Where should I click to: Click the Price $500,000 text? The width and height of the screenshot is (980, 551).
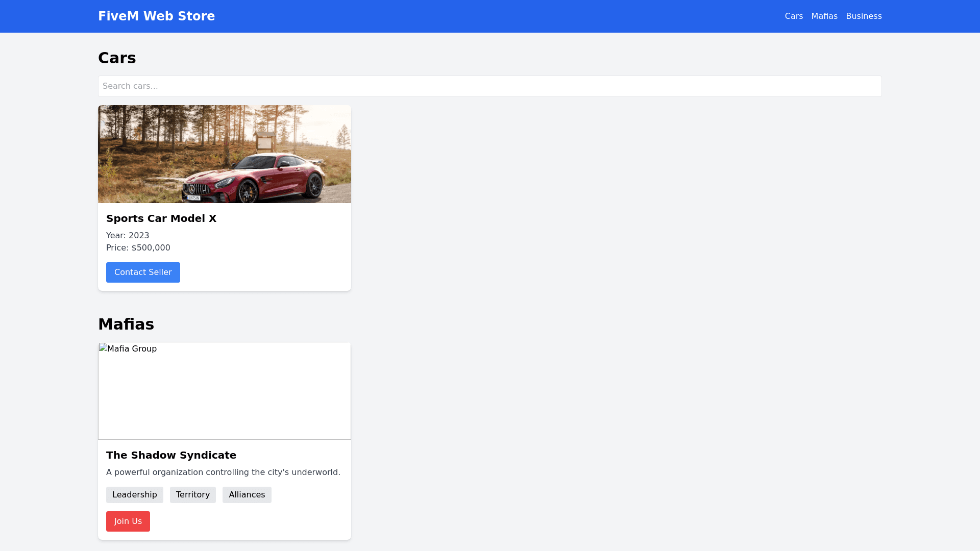(x=138, y=248)
